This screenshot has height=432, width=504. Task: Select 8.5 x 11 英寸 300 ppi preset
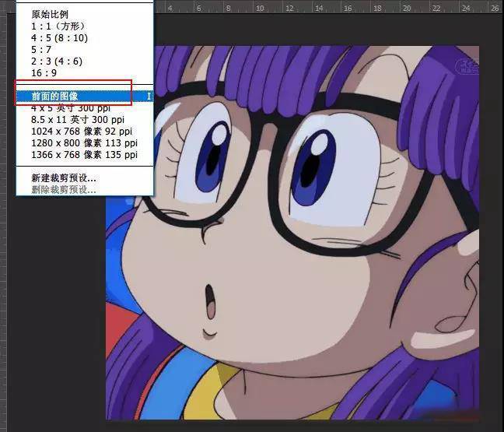pyautogui.click(x=85, y=120)
